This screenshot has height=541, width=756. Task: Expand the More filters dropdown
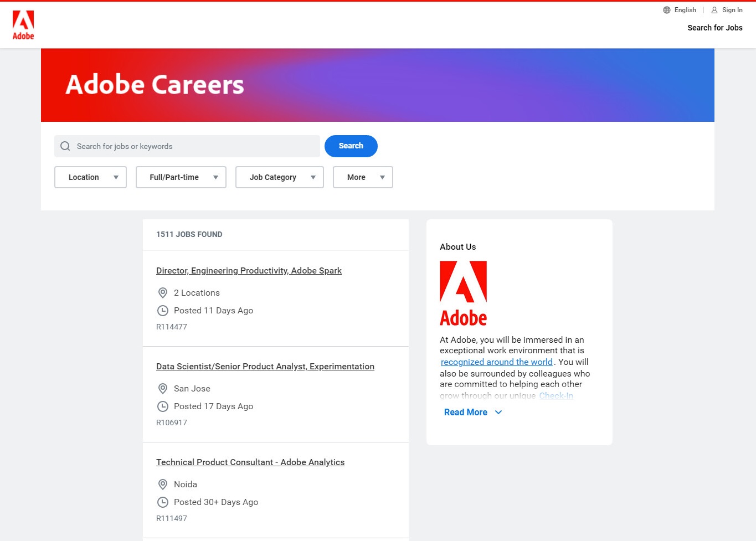coord(363,177)
